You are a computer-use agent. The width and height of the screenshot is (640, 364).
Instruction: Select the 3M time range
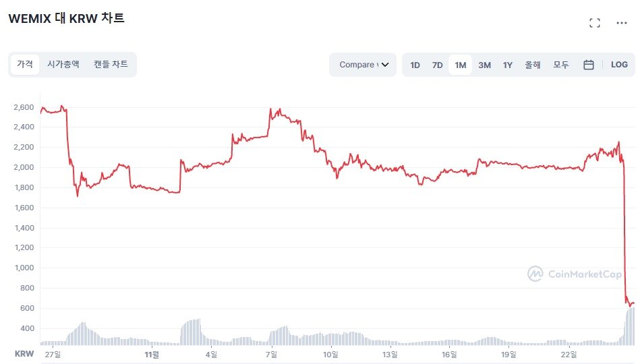(484, 65)
